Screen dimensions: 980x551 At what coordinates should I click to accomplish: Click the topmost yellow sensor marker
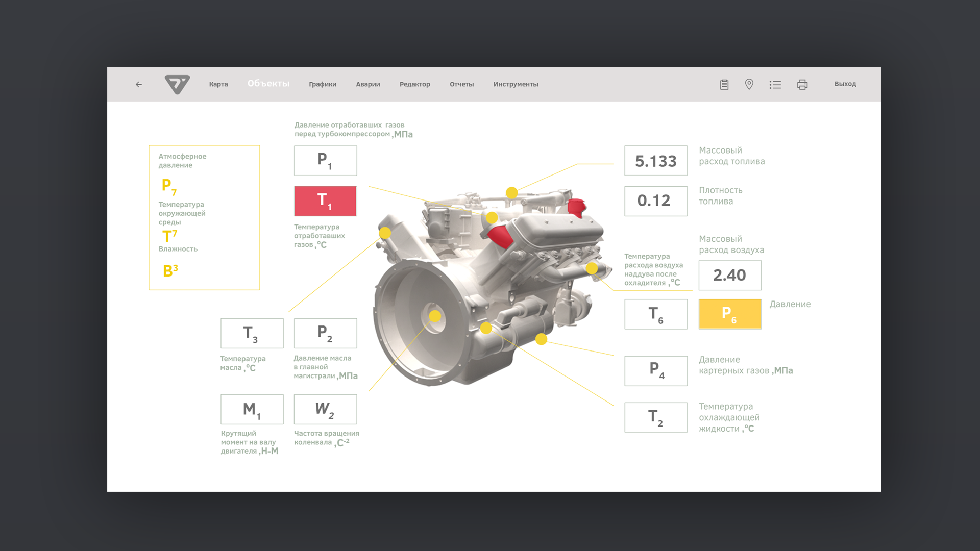[511, 192]
